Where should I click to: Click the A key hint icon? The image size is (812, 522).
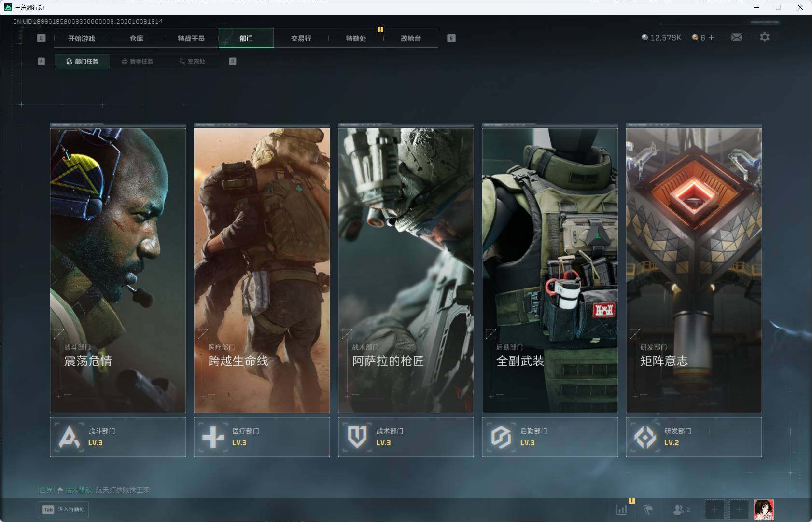click(41, 61)
